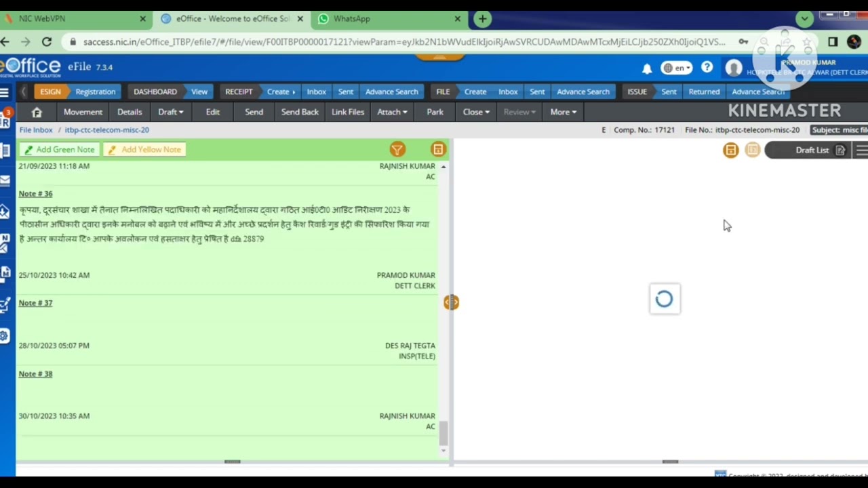Image resolution: width=868 pixels, height=488 pixels.
Task: Open Registration under ESIGN
Action: pos(95,91)
